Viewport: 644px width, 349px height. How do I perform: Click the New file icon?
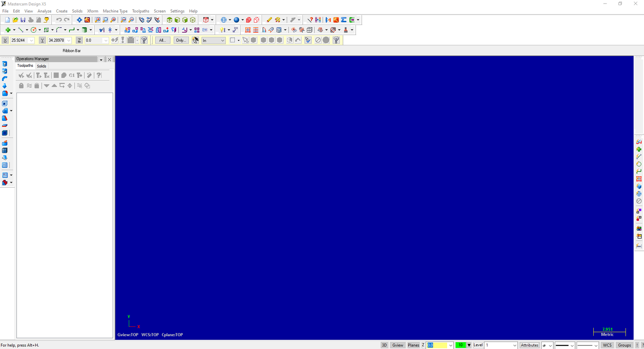point(7,20)
